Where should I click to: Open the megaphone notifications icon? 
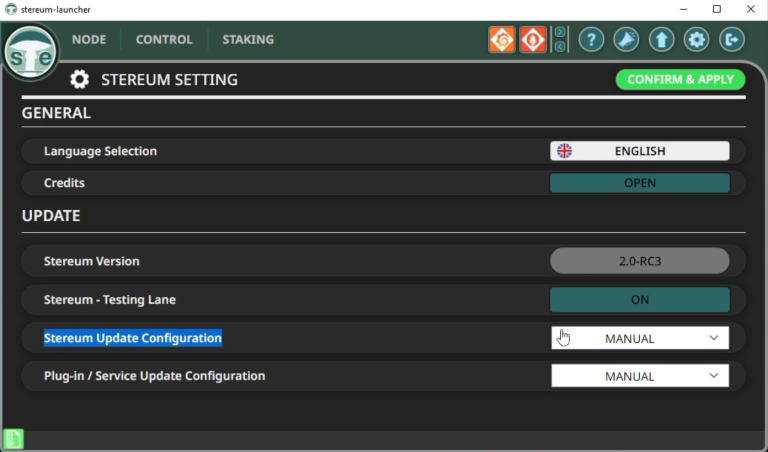click(x=626, y=40)
